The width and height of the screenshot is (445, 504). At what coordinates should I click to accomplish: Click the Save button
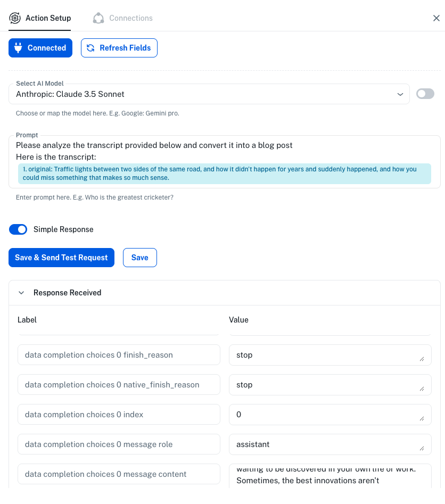point(139,258)
